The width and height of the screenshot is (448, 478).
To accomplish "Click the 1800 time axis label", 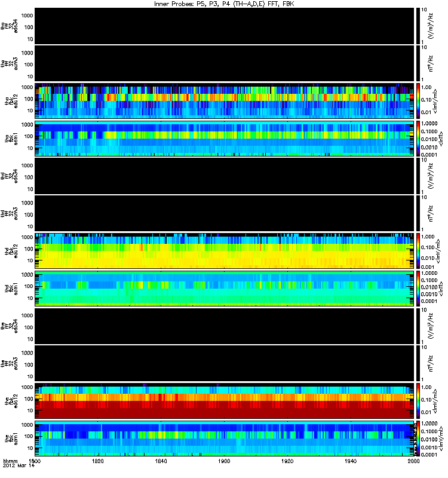I will [35, 461].
